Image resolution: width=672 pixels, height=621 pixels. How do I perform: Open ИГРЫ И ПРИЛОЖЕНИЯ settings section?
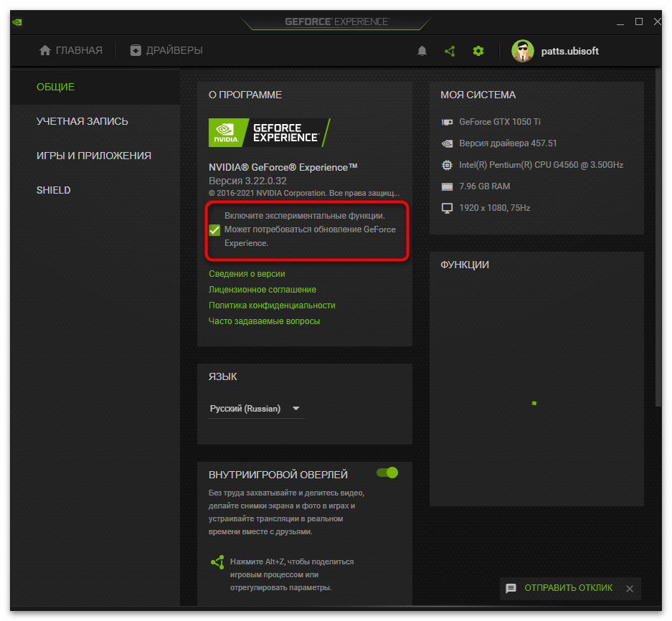(x=93, y=156)
